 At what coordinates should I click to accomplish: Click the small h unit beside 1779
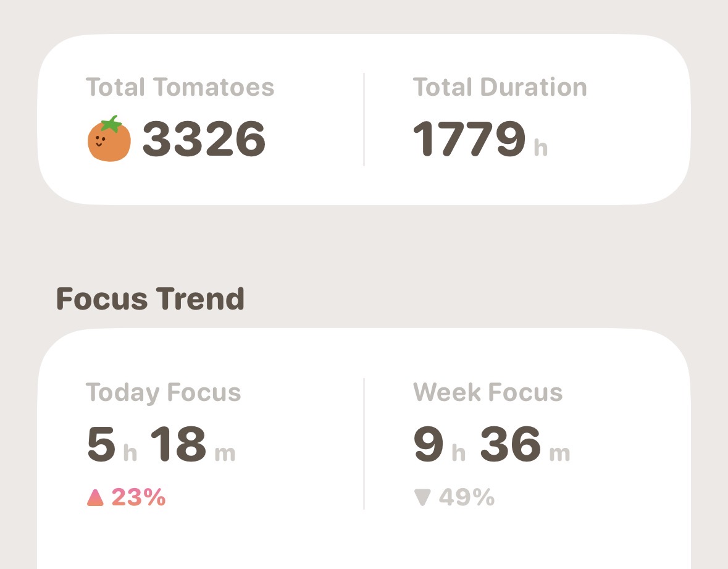(x=541, y=148)
